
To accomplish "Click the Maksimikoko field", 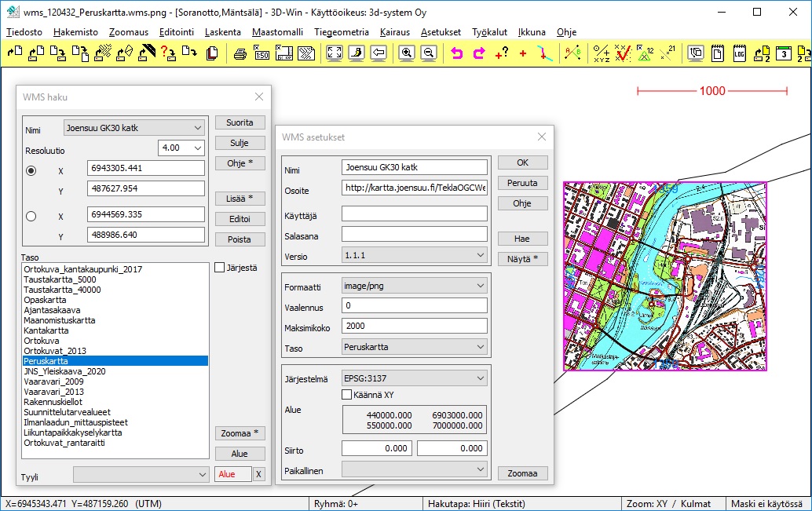I will coord(415,326).
